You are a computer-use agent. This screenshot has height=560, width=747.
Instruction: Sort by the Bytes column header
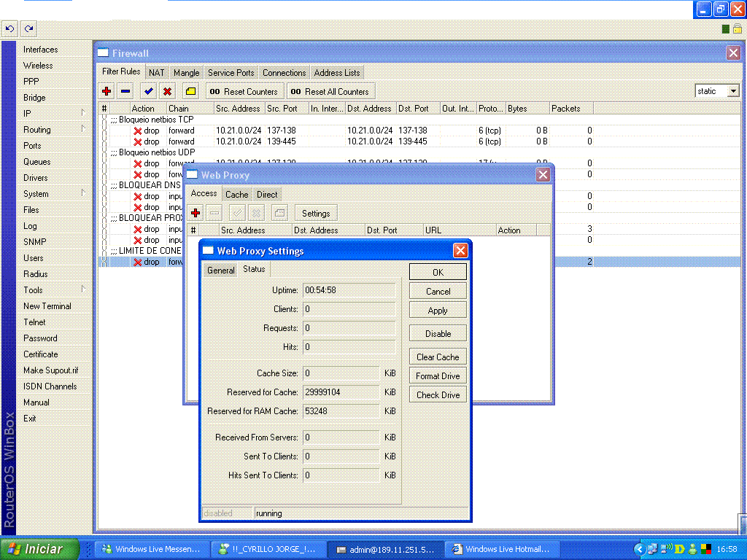pos(527,109)
